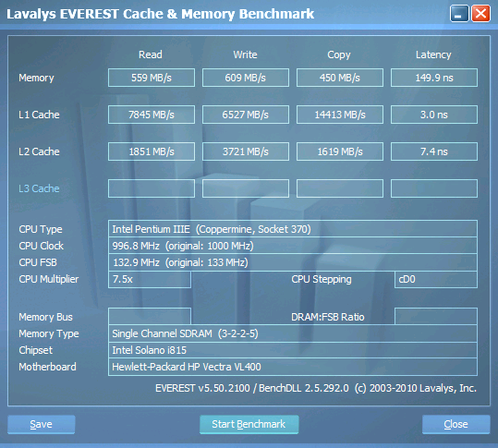The width and height of the screenshot is (498, 448).
Task: Select L1 Cache Read 7845 MB/s box
Action: [x=152, y=115]
